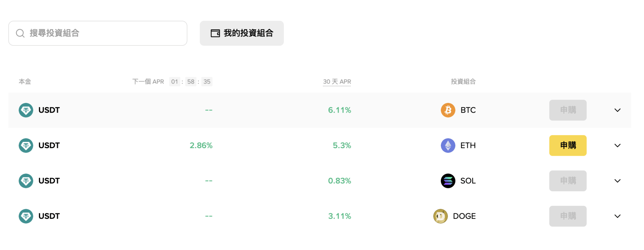Expand the ETH portfolio row details

coord(617,145)
